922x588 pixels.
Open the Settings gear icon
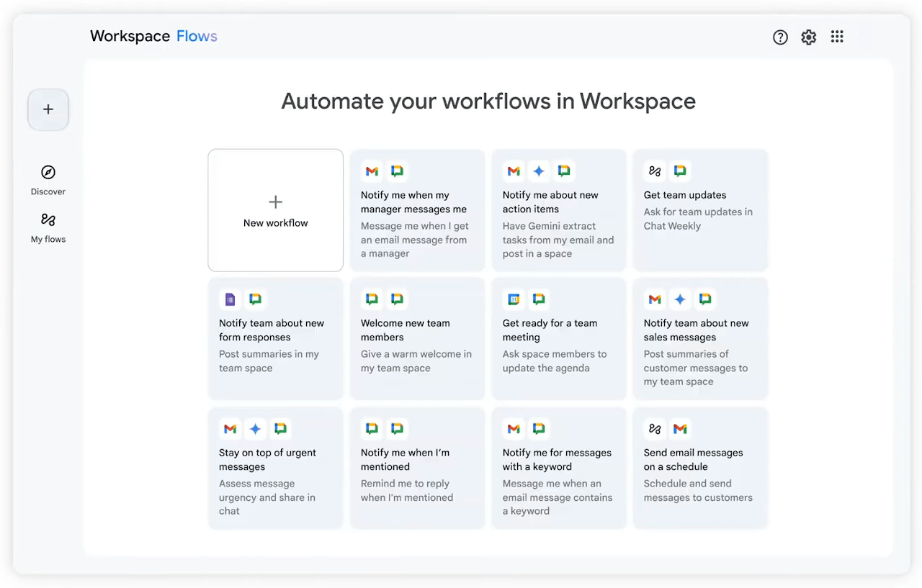[808, 37]
